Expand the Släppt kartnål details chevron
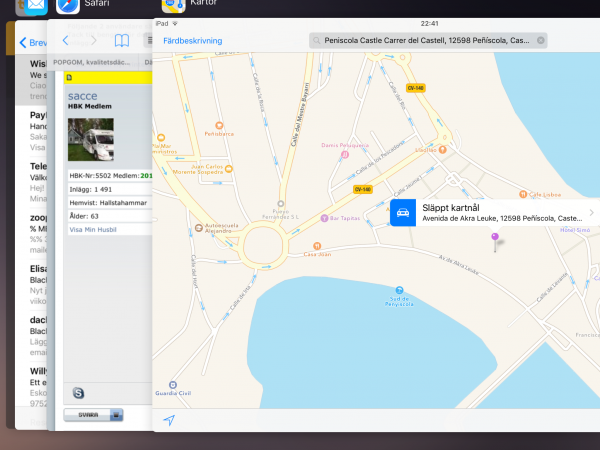Screen dimensions: 600x450 [x=591, y=212]
